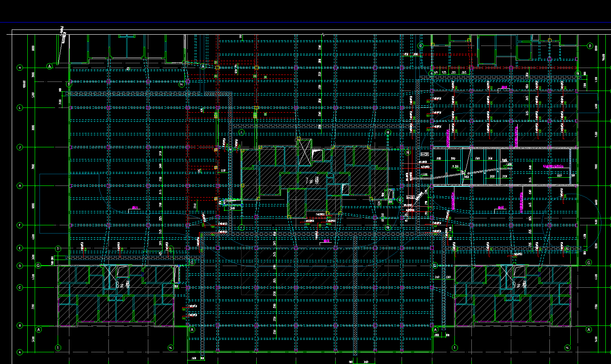Select the 8# building label text

click(124, 285)
